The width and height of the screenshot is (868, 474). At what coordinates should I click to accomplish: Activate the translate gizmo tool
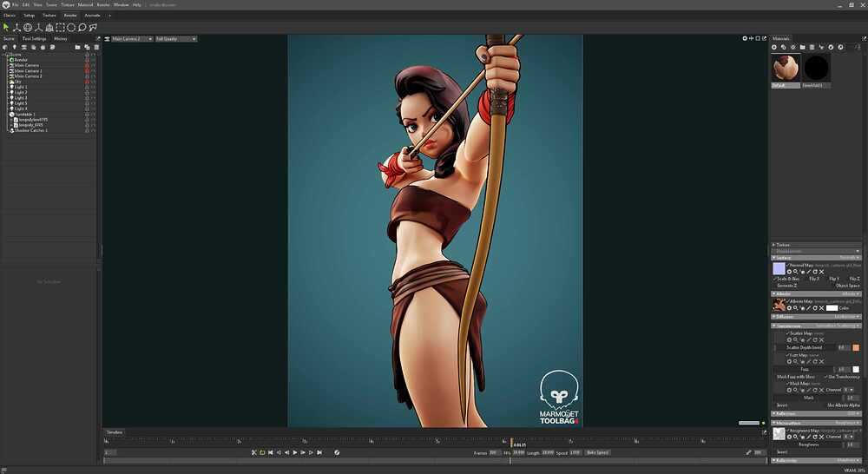(16, 27)
